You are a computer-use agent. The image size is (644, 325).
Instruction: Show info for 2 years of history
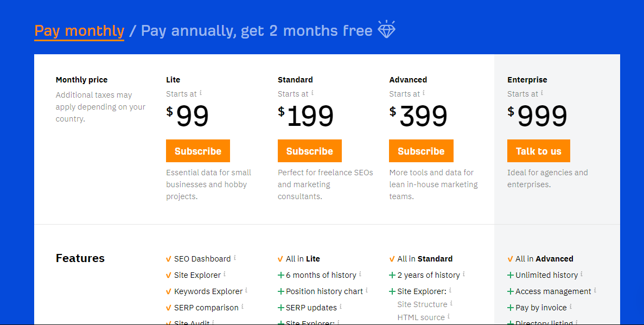[463, 273]
